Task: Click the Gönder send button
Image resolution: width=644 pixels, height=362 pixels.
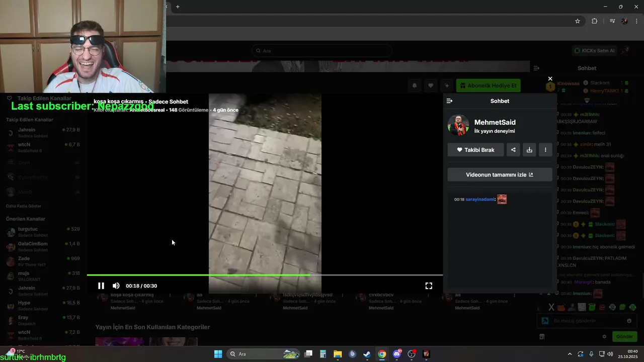Action: [624, 336]
